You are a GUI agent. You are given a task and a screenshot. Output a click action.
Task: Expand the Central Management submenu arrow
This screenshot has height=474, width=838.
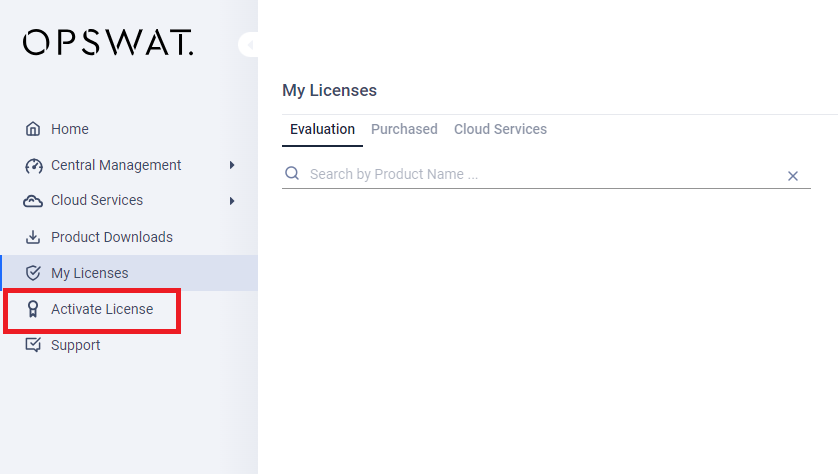click(x=232, y=165)
